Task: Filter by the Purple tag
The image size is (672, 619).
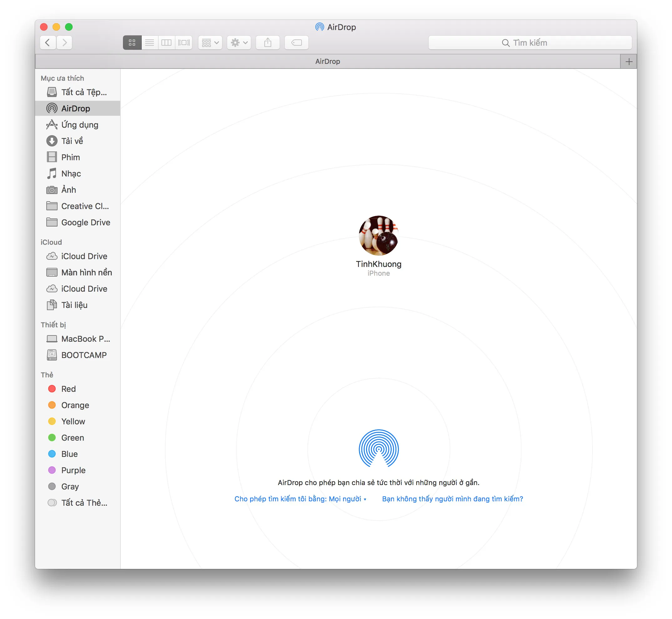Action: coord(77,470)
